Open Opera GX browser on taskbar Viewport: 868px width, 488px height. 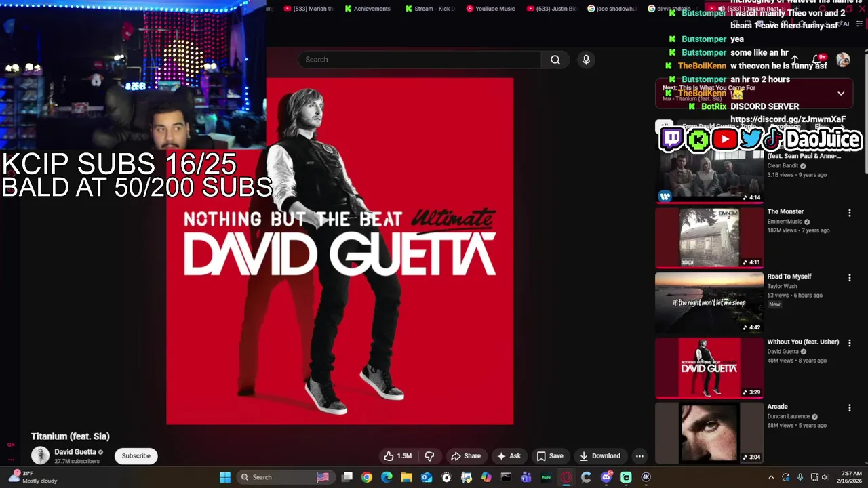coord(566,477)
